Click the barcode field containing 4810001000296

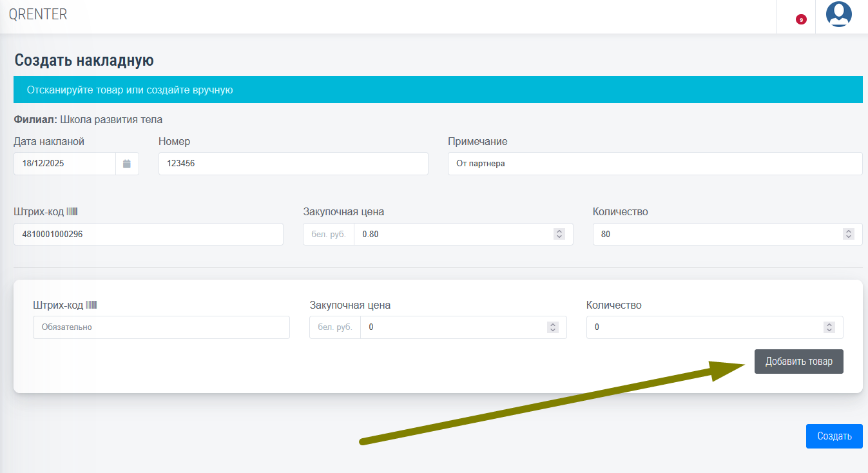[x=148, y=235]
